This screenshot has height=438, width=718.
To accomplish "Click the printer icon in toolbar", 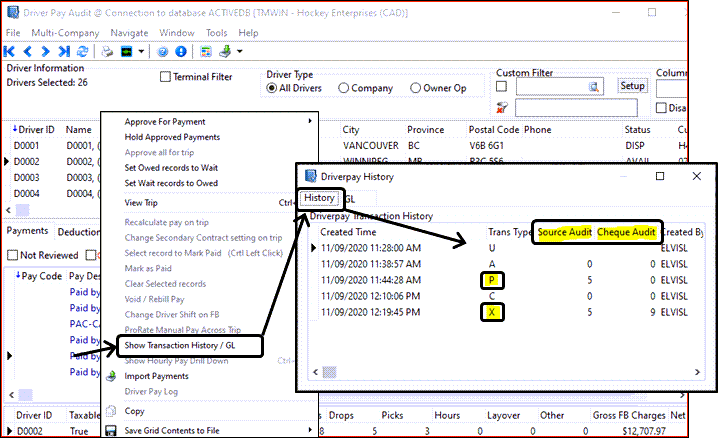I will pyautogui.click(x=108, y=51).
